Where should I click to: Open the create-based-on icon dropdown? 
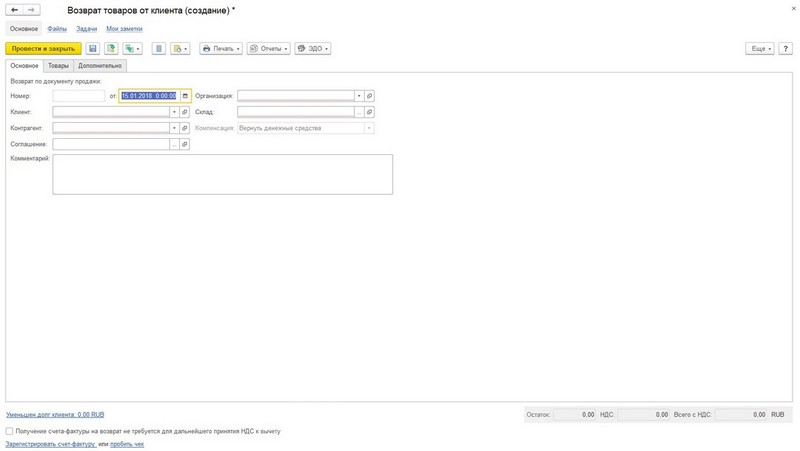click(x=133, y=48)
